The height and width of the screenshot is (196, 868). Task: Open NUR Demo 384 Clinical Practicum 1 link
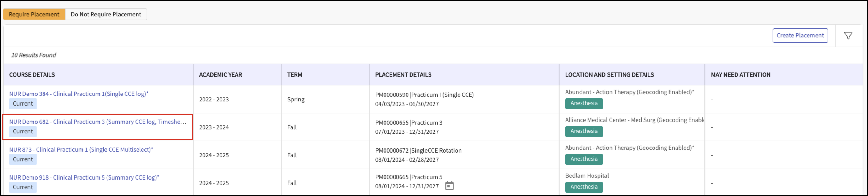(x=79, y=94)
